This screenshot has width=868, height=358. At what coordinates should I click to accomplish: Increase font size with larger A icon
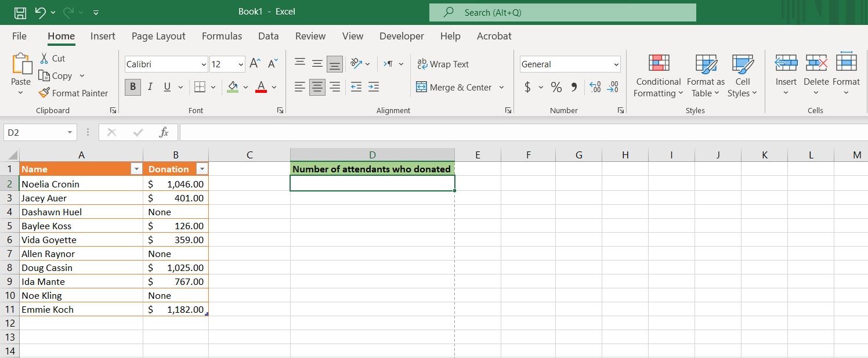pyautogui.click(x=255, y=64)
